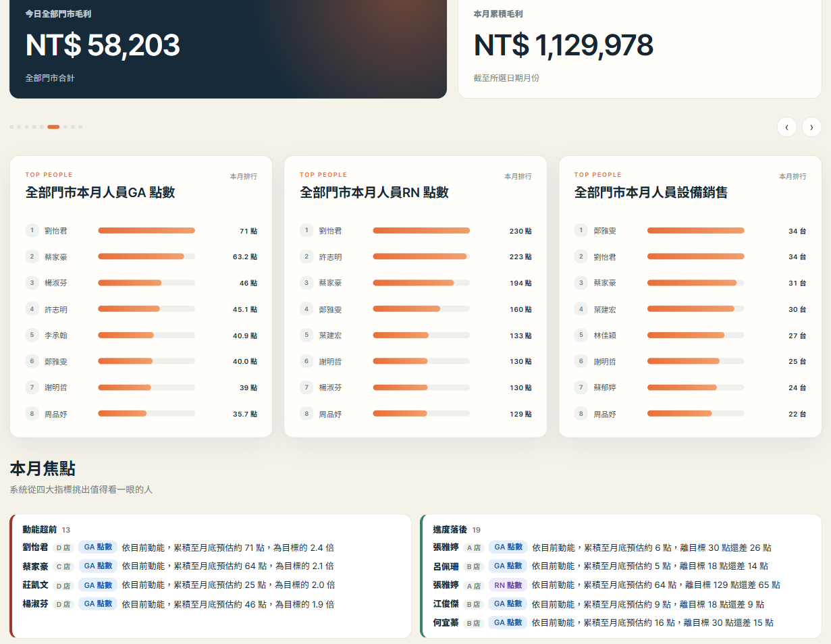The width and height of the screenshot is (831, 644).
Task: Click the 全部門市本月人員RN 點數 heading
Action: 374,192
